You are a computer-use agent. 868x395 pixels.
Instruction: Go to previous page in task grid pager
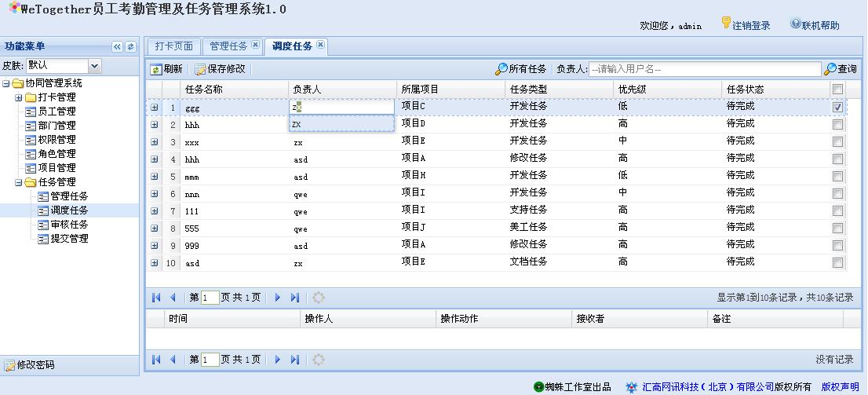coord(172,298)
